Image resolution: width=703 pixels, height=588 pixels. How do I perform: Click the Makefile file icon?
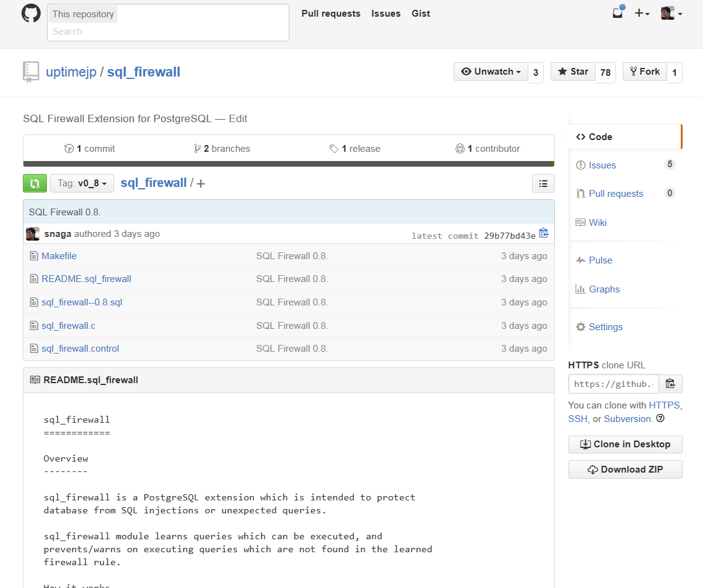pyautogui.click(x=33, y=256)
